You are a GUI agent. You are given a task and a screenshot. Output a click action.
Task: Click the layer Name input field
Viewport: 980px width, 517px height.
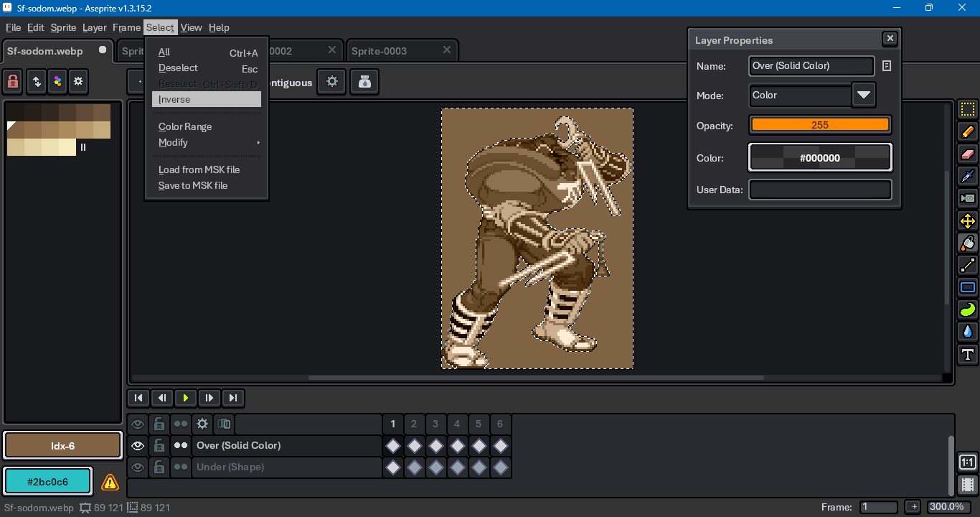pos(811,66)
